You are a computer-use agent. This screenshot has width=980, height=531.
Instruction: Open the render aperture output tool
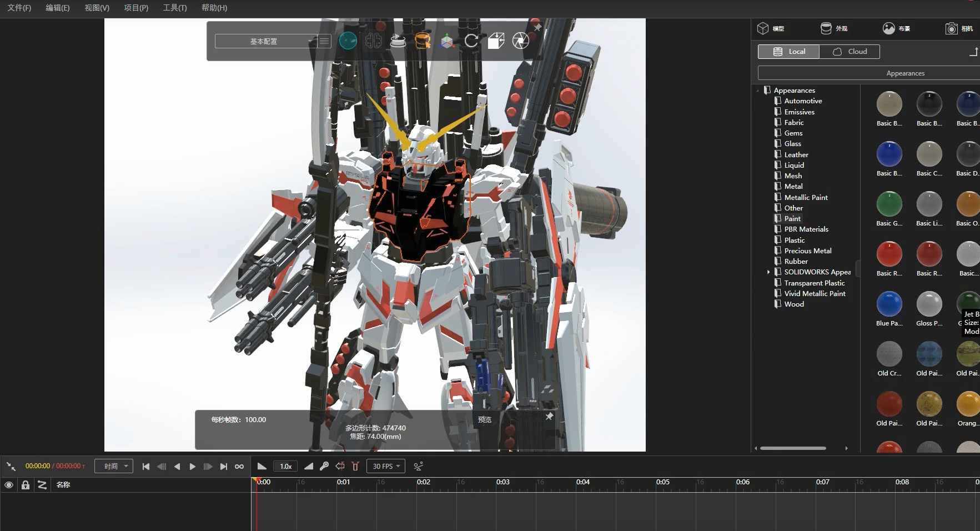(x=520, y=41)
